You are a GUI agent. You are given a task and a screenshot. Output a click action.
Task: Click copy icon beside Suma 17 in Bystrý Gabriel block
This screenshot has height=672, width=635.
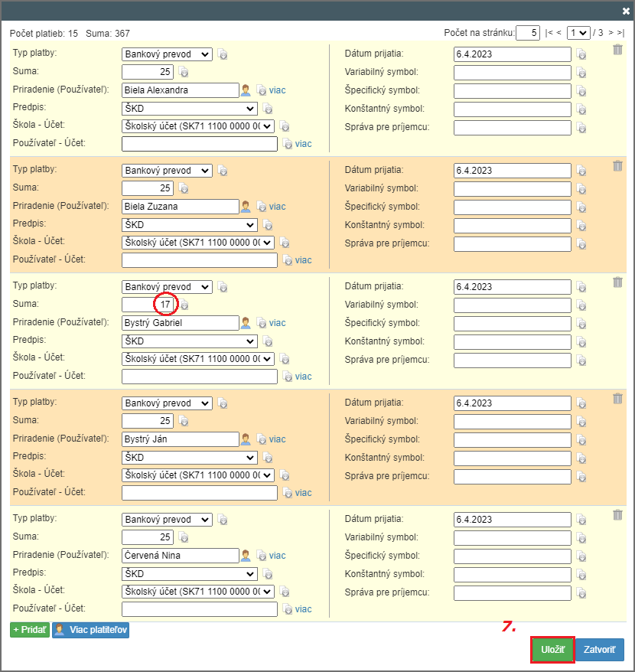coord(184,305)
